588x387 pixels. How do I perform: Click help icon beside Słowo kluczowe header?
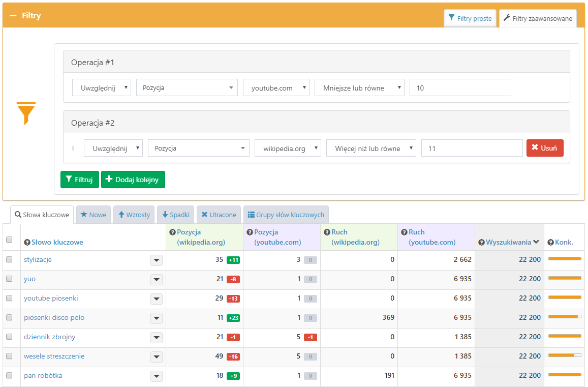pyautogui.click(x=27, y=243)
